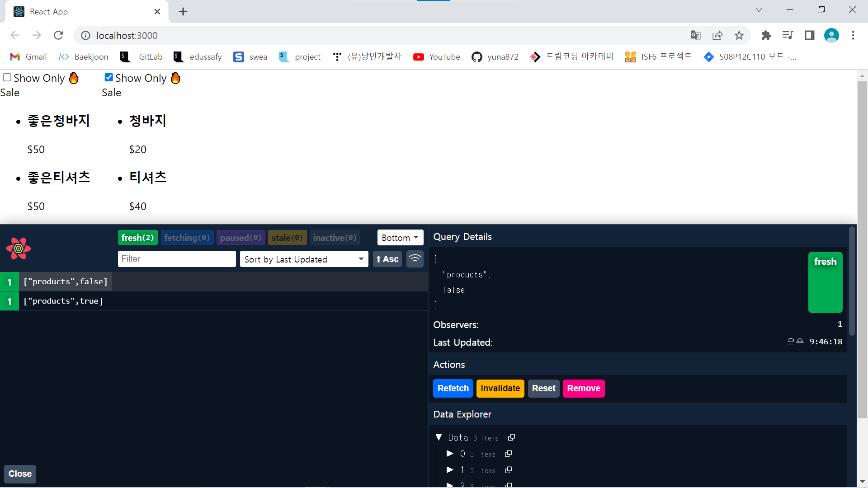Uncheck the second Show Only Sale checkbox
This screenshot has height=488, width=868.
pyautogui.click(x=109, y=77)
